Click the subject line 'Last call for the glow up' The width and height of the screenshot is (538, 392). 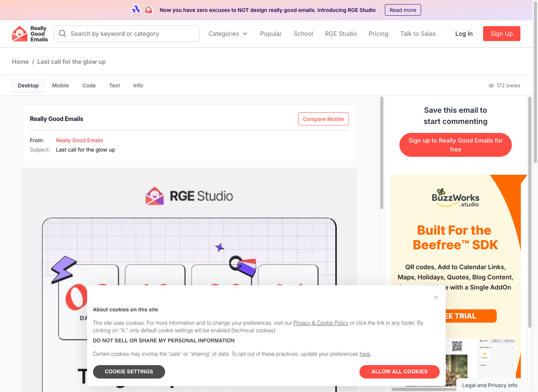point(86,150)
